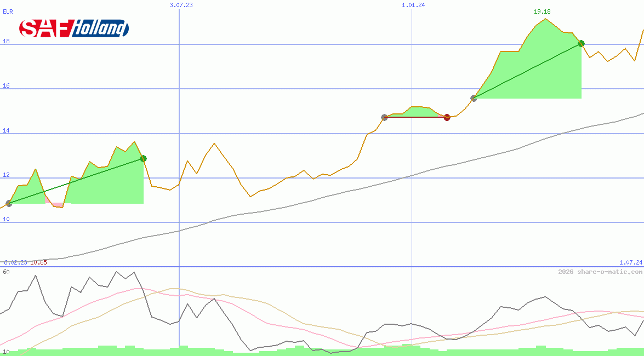Select gray marker starting the red flat line

click(384, 117)
